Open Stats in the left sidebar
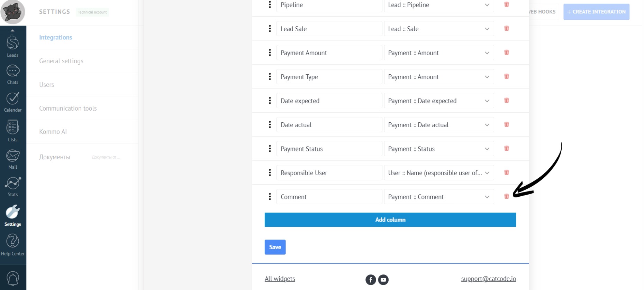The height and width of the screenshot is (290, 644). (13, 186)
